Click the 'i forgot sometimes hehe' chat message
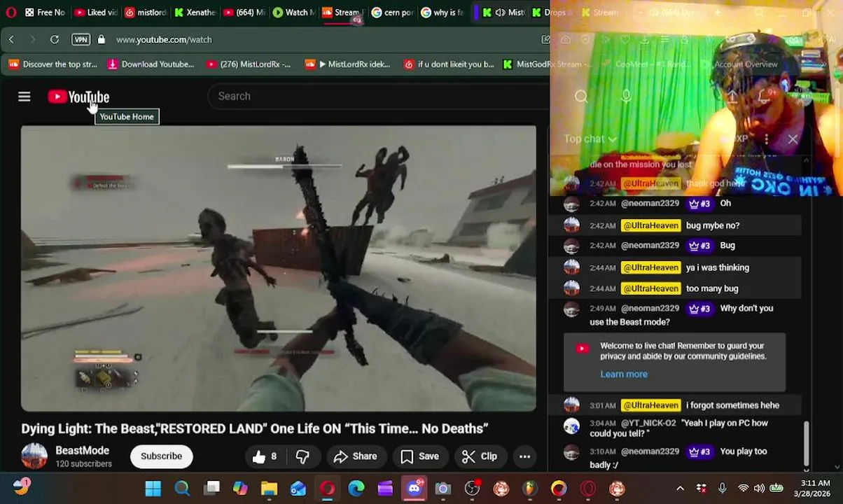Screen dimensions: 843x504 (x=732, y=405)
